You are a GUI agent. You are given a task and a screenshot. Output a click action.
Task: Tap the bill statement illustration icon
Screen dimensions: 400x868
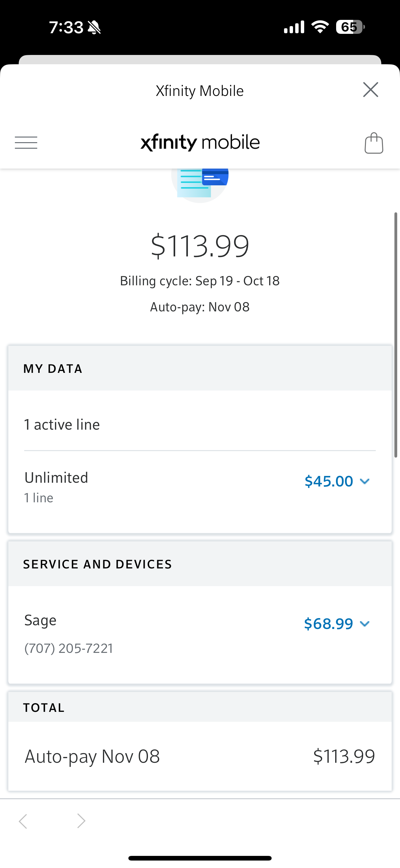200,184
